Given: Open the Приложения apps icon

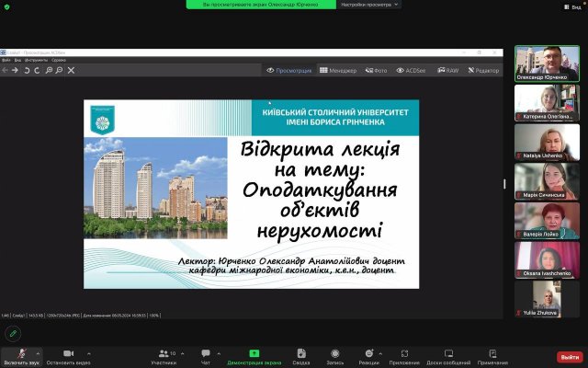Looking at the screenshot, I should click(404, 354).
